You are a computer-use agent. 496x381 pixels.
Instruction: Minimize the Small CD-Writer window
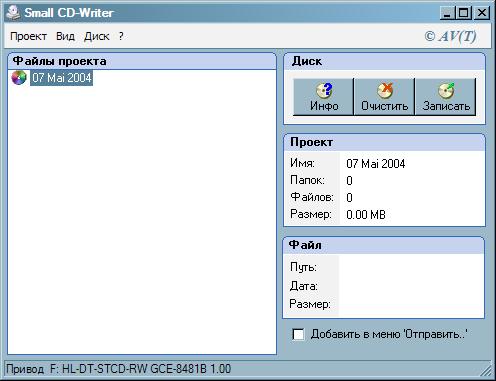pos(447,13)
